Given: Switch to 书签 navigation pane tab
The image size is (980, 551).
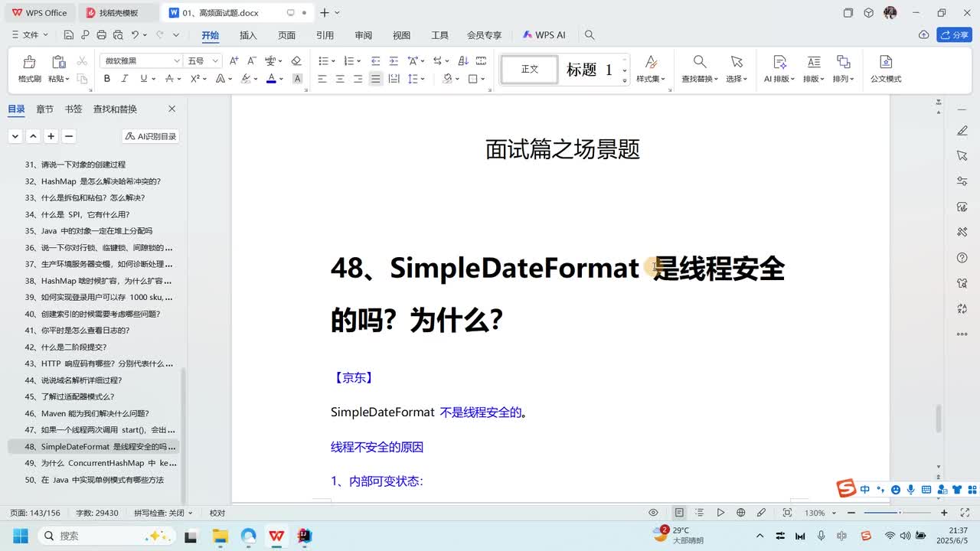Looking at the screenshot, I should [73, 109].
